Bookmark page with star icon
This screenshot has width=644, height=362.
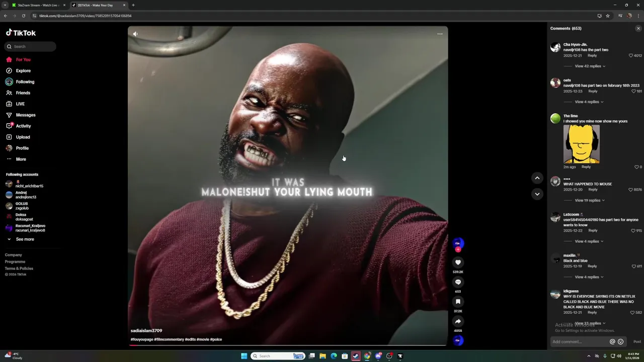pyautogui.click(x=608, y=16)
